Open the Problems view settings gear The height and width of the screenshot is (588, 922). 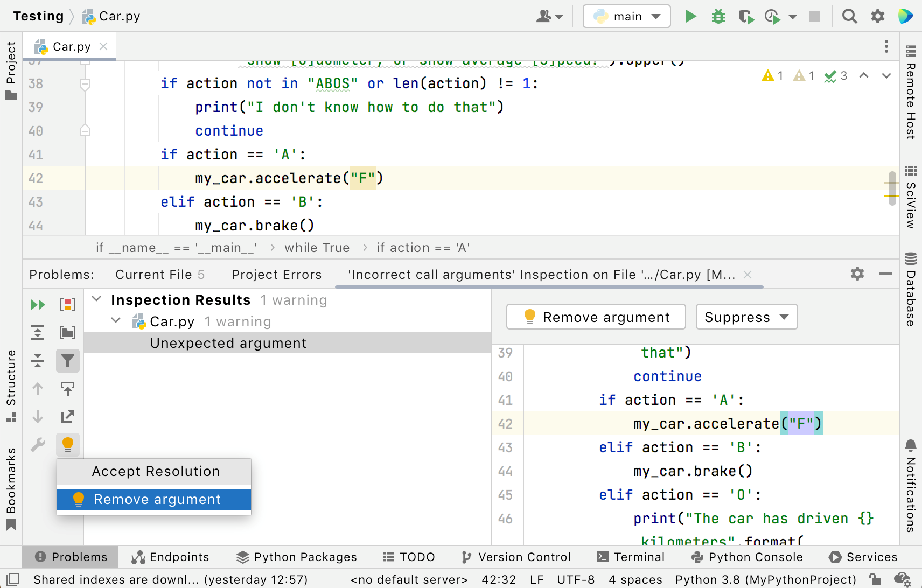pyautogui.click(x=857, y=274)
